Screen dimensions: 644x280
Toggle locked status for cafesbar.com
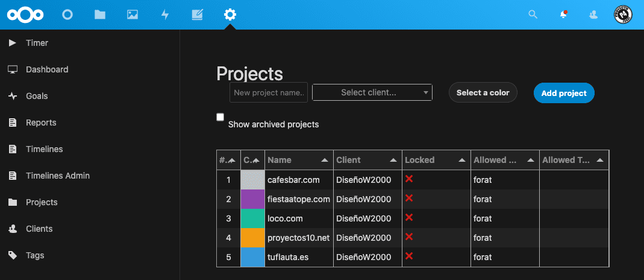coord(409,179)
